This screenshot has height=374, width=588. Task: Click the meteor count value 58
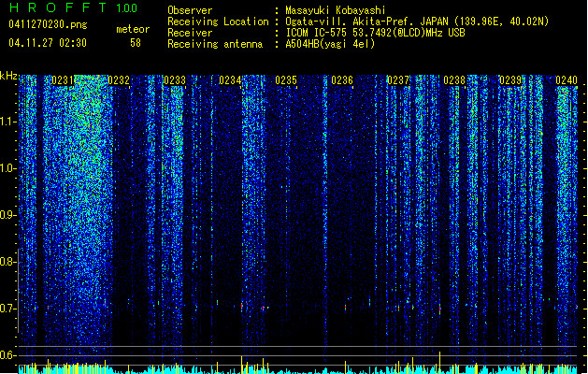136,43
